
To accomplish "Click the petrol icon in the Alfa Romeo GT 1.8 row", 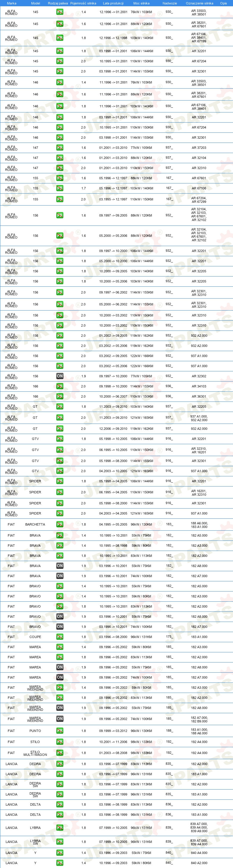I will coord(60,406).
